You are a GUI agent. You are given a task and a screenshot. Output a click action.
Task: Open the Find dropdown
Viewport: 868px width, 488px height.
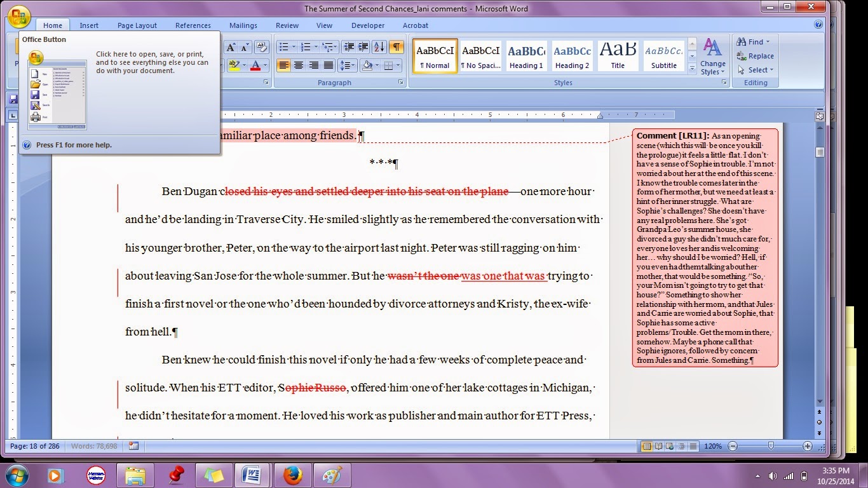[x=754, y=42]
